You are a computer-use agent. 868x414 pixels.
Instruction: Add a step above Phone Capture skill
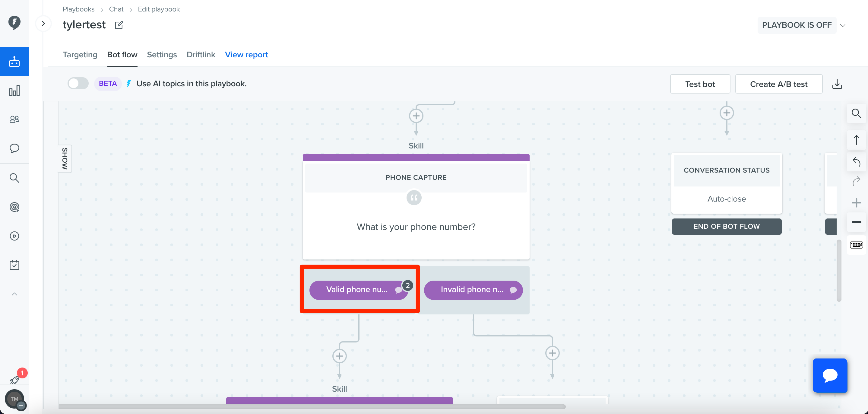[416, 116]
